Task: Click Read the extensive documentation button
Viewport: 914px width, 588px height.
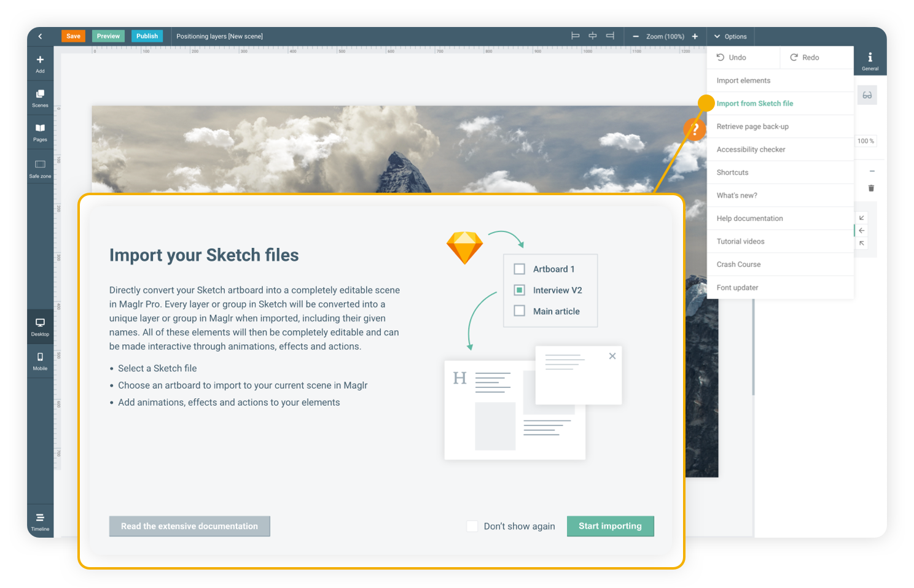Action: tap(189, 526)
